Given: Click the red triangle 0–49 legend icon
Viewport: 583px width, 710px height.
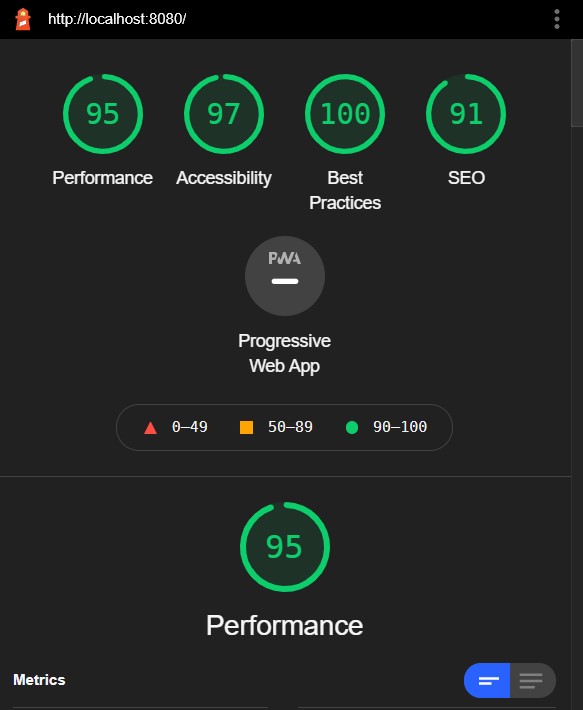Looking at the screenshot, I should (150, 427).
